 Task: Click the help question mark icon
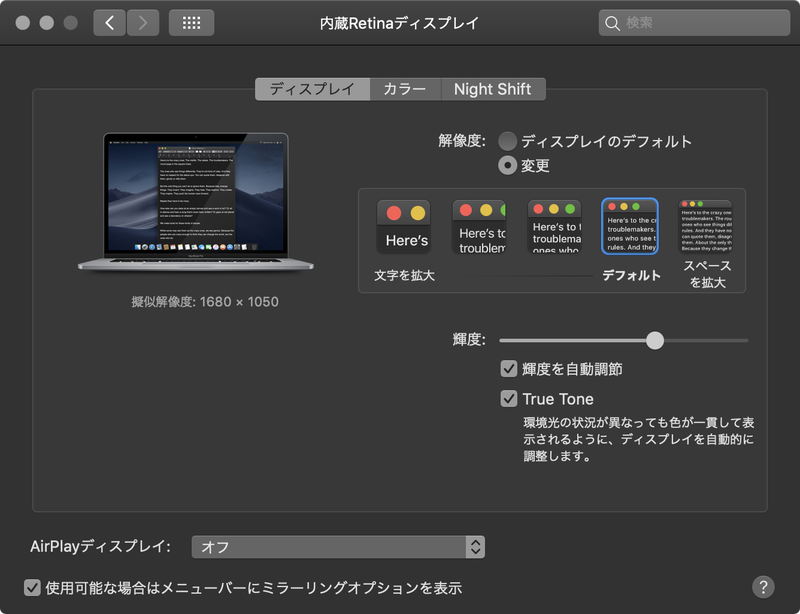pyautogui.click(x=762, y=588)
